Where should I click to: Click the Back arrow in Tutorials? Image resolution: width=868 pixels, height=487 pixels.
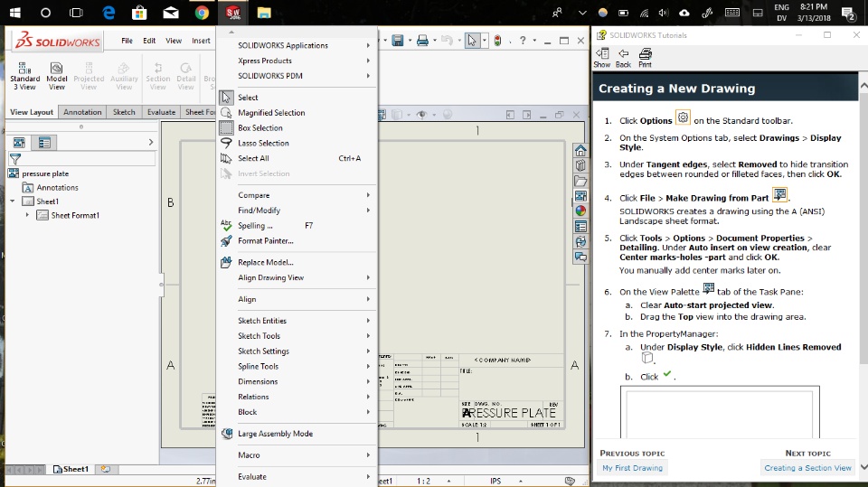pos(623,58)
